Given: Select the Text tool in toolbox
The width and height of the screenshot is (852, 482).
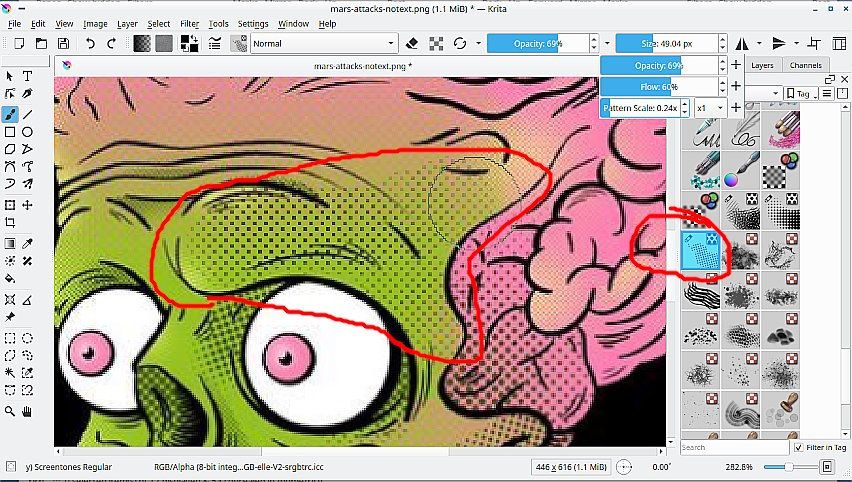Looking at the screenshot, I should (x=27, y=76).
